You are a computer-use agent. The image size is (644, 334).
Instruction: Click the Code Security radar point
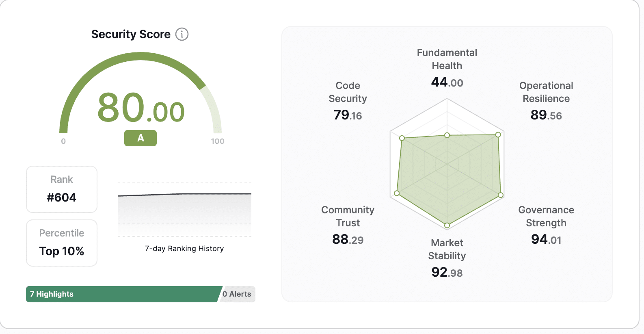pos(402,138)
